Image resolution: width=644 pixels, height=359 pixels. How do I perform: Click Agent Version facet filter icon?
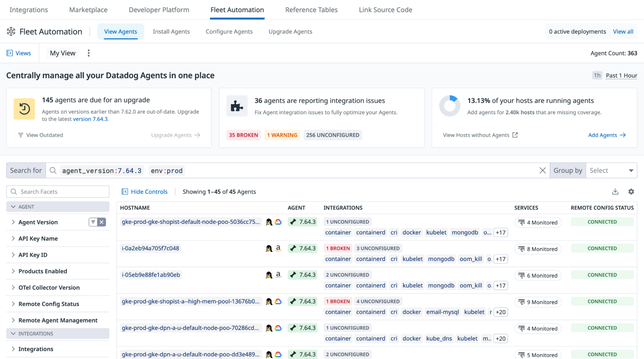pyautogui.click(x=93, y=222)
